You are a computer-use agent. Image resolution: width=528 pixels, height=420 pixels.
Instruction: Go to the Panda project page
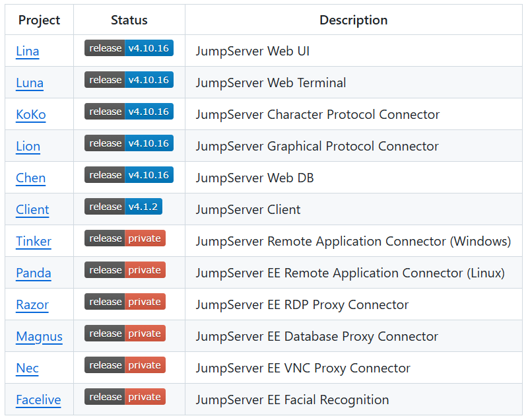click(33, 273)
